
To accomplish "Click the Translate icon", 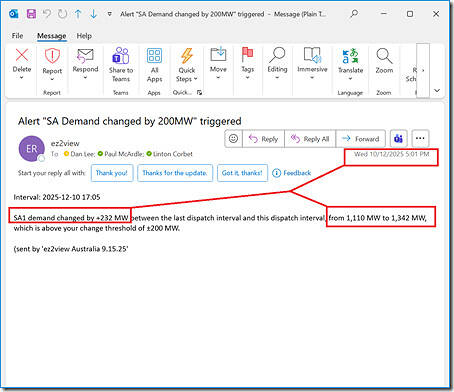I will pyautogui.click(x=350, y=56).
